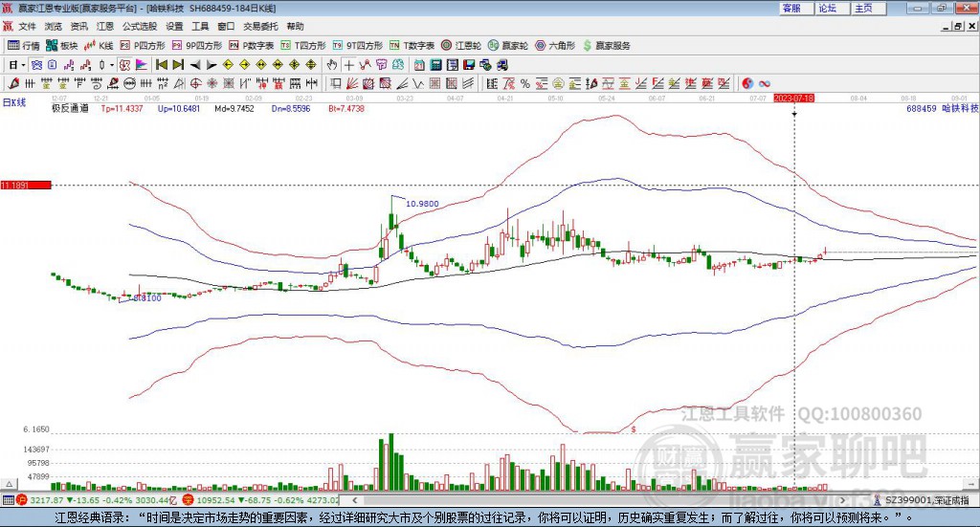
Task: Select the percent (%) line tool
Action: pyautogui.click(x=525, y=83)
